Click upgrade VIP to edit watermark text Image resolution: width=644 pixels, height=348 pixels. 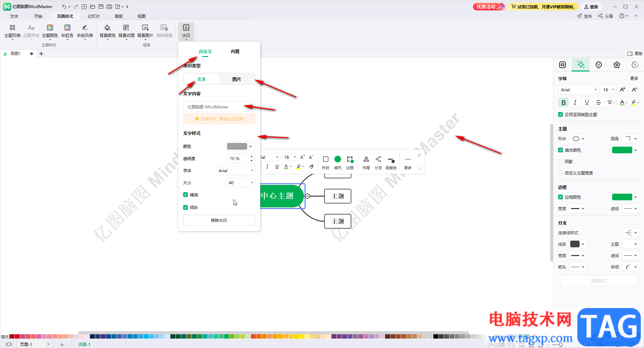tap(219, 119)
